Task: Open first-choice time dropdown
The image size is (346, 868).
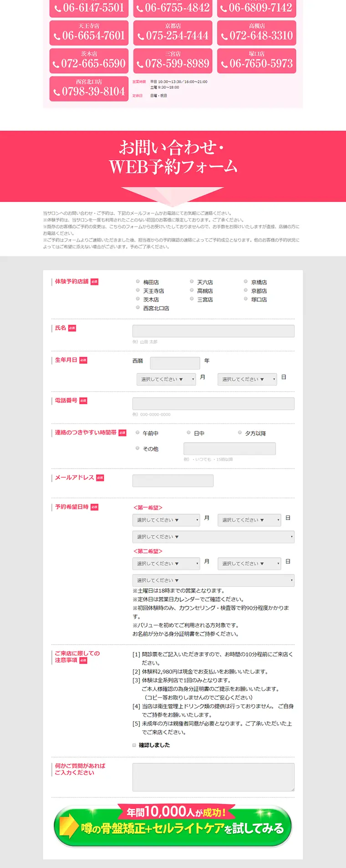Action: pos(214,537)
